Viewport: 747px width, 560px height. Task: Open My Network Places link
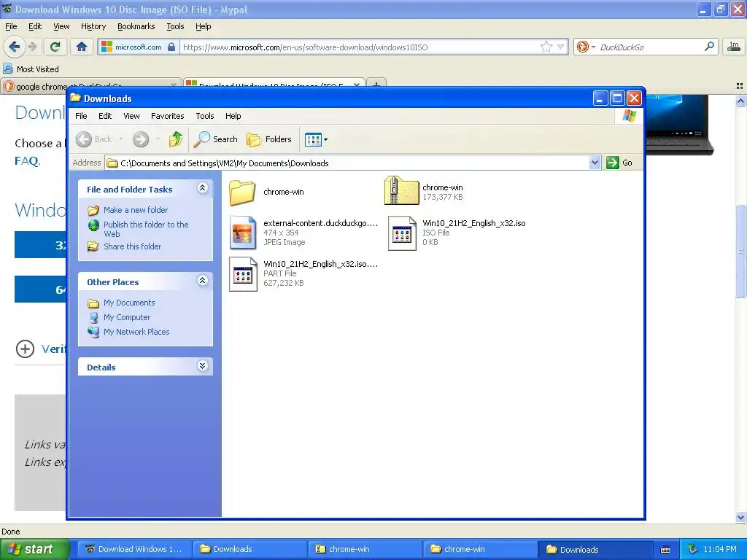click(x=136, y=332)
